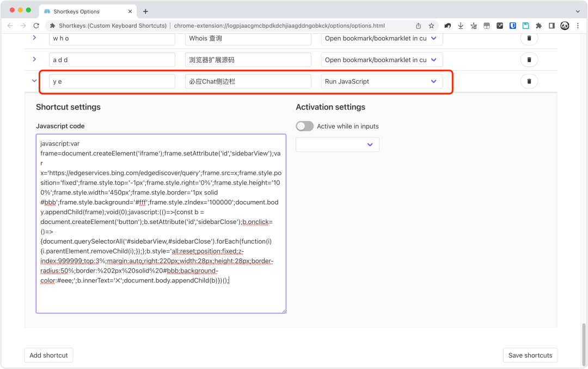
Task: Click the teal floppy disk extension icon
Action: pyautogui.click(x=526, y=26)
